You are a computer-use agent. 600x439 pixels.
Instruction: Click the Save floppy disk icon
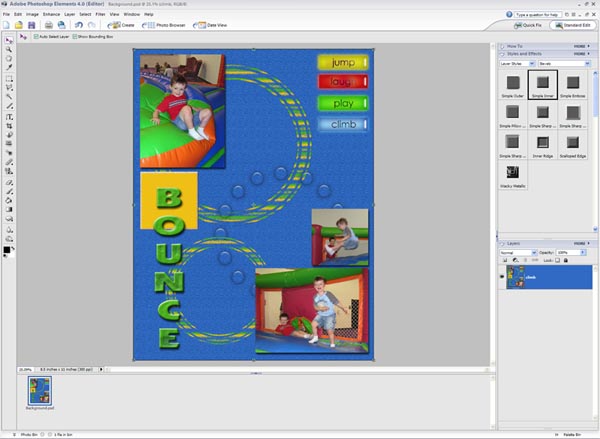point(33,24)
